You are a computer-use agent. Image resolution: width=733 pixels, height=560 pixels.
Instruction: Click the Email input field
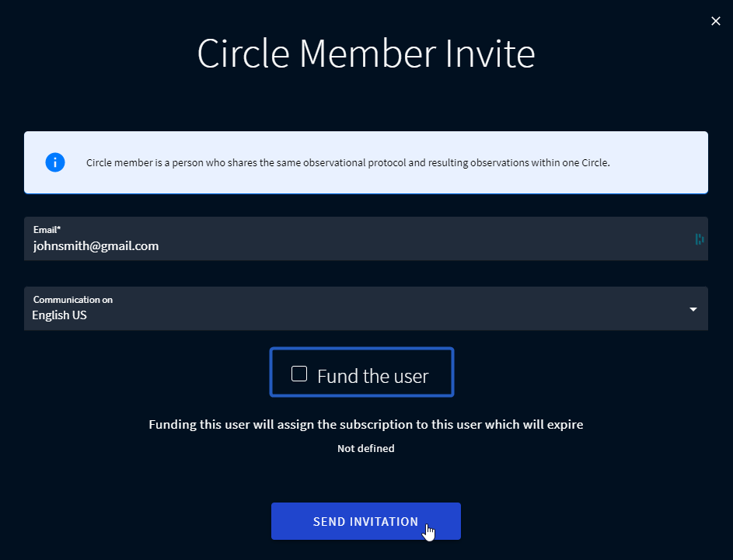pos(365,246)
